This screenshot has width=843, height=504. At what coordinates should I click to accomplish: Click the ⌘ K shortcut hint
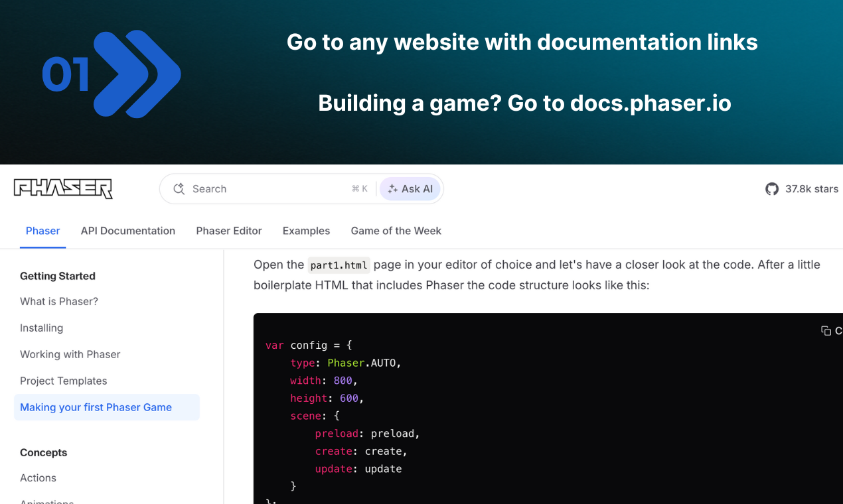(360, 189)
